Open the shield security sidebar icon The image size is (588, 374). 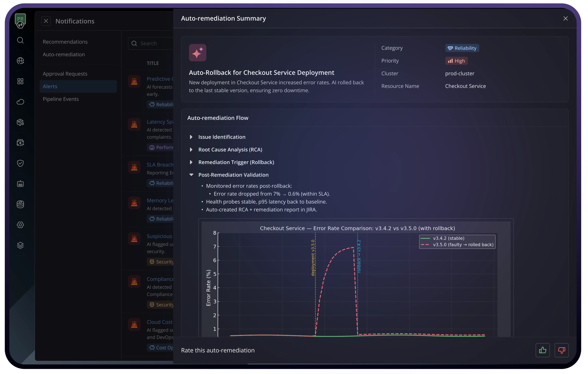tap(20, 163)
